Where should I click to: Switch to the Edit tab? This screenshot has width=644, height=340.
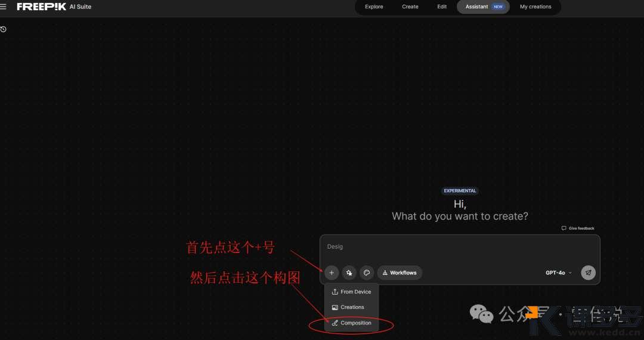[442, 7]
